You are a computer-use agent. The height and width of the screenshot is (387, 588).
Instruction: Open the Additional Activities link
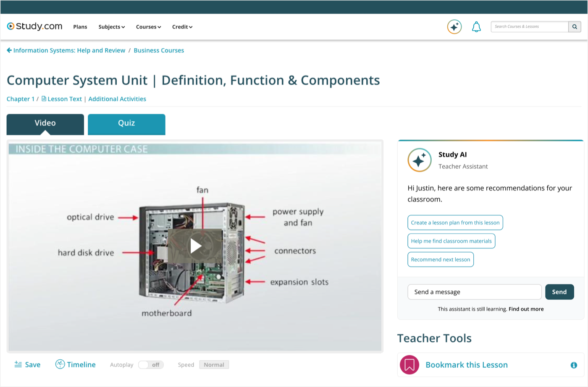pyautogui.click(x=117, y=99)
